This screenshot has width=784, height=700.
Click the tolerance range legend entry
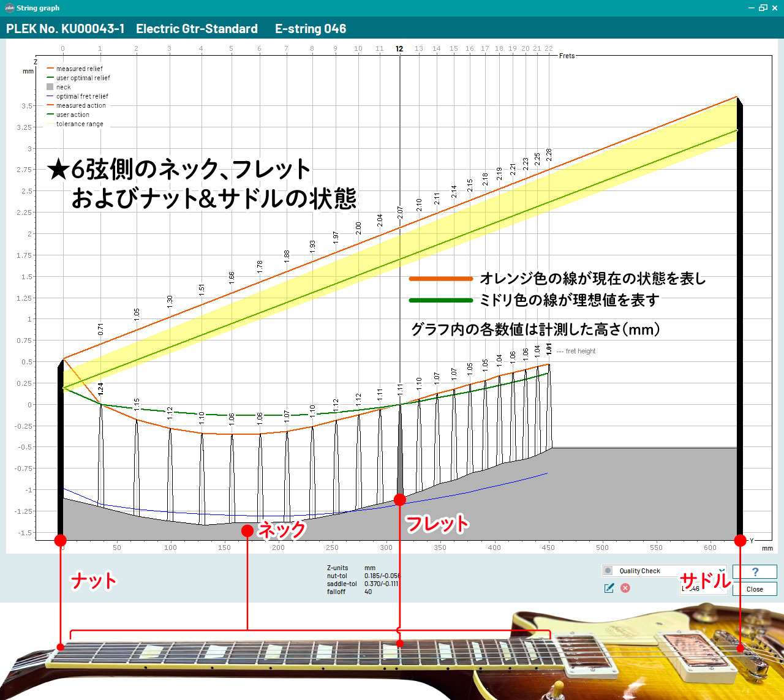[80, 124]
